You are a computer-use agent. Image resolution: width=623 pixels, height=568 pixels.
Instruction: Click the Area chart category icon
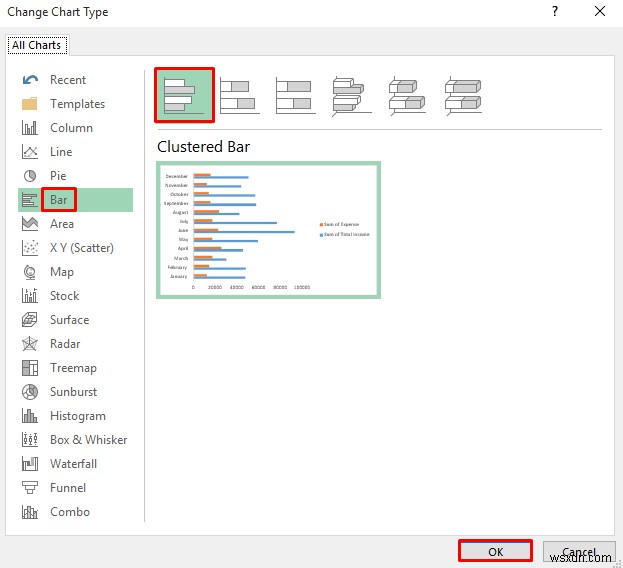pyautogui.click(x=30, y=224)
